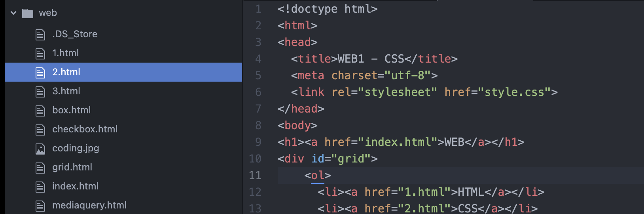The height and width of the screenshot is (214, 644).
Task: Click line number 13 in gutter
Action: pos(255,208)
